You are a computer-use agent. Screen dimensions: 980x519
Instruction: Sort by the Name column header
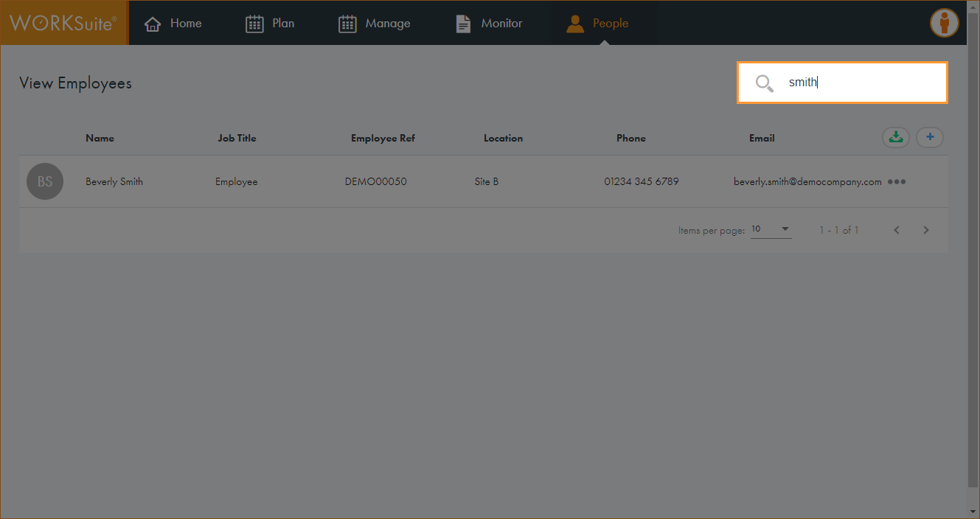pos(100,138)
